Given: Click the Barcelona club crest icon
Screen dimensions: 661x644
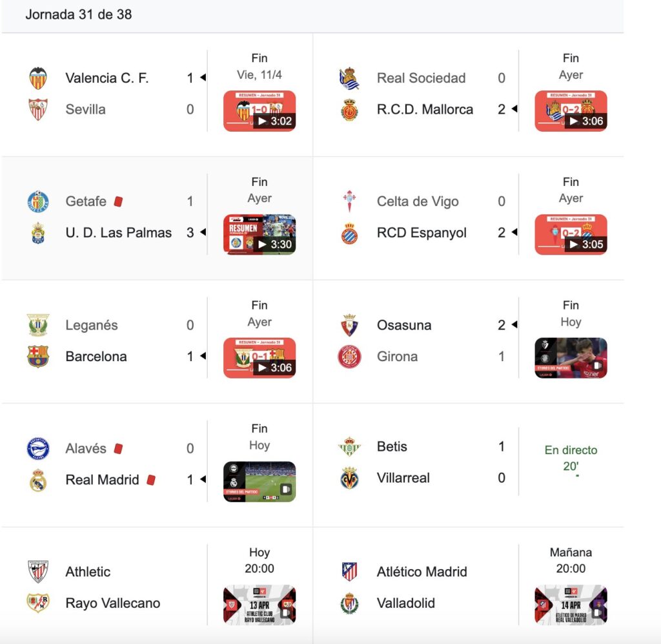Looking at the screenshot, I should click(x=38, y=357).
